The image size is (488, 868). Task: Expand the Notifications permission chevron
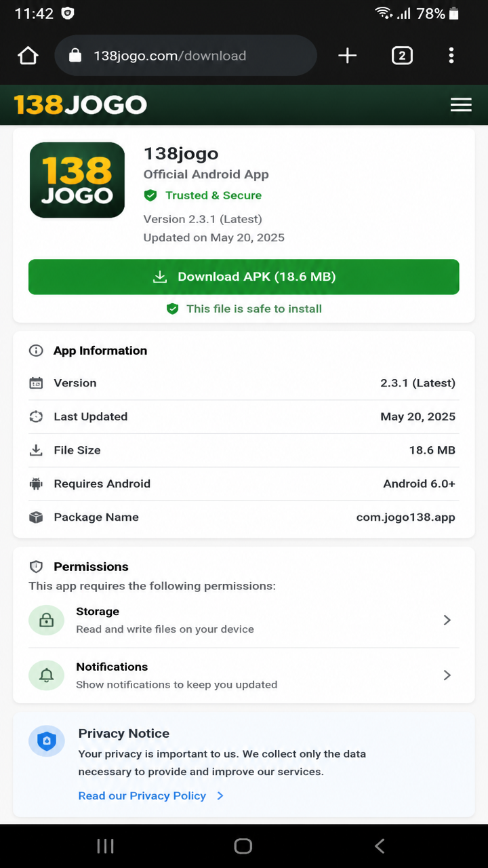coord(447,675)
